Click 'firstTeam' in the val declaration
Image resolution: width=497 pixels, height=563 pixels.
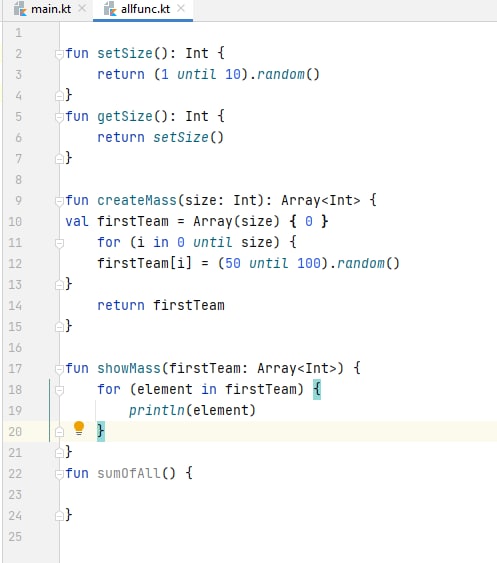coord(133,222)
